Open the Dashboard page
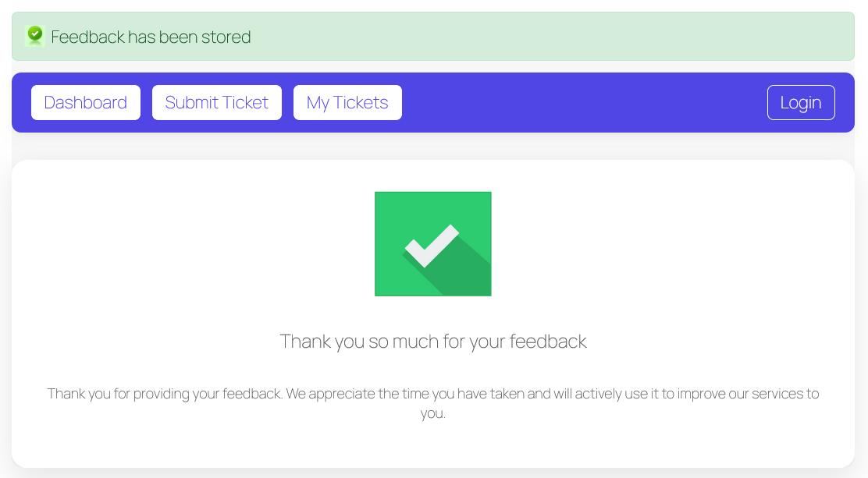This screenshot has width=868, height=478. point(86,103)
